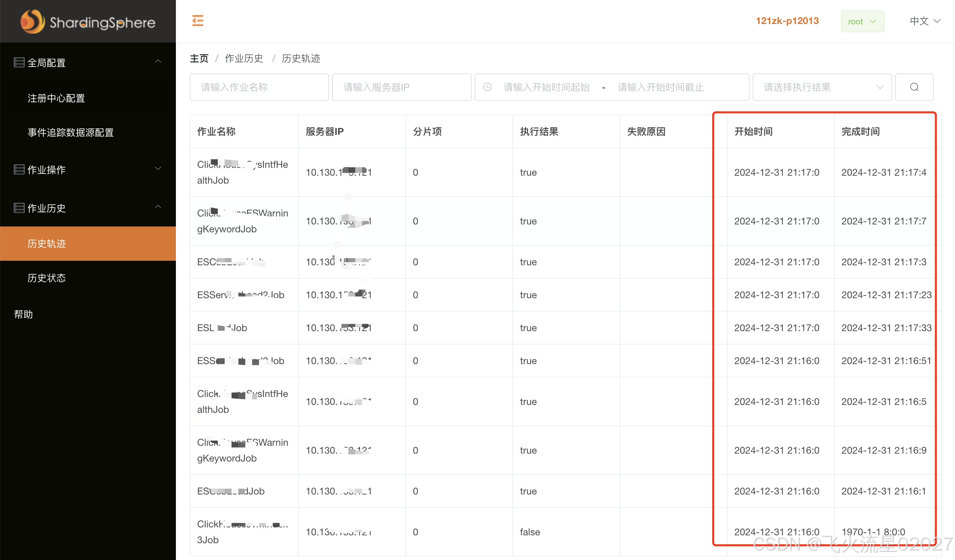
Task: Focus the 请输入服务器IP input field
Action: (401, 87)
